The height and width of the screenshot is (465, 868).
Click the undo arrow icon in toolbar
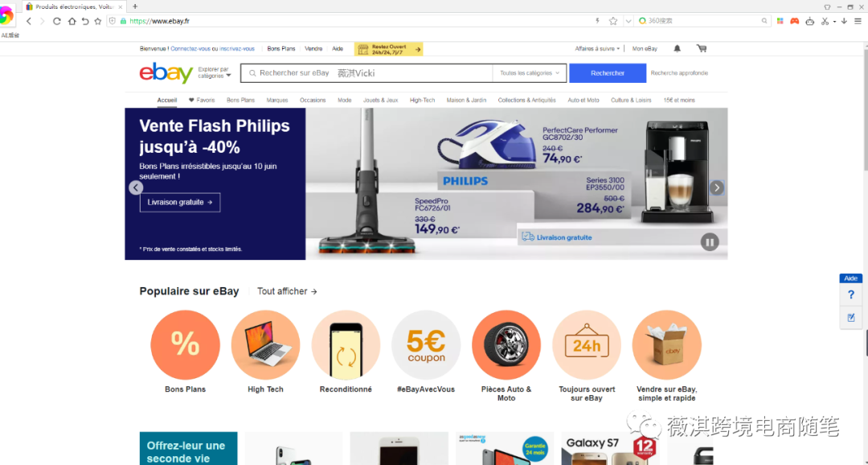coord(85,21)
